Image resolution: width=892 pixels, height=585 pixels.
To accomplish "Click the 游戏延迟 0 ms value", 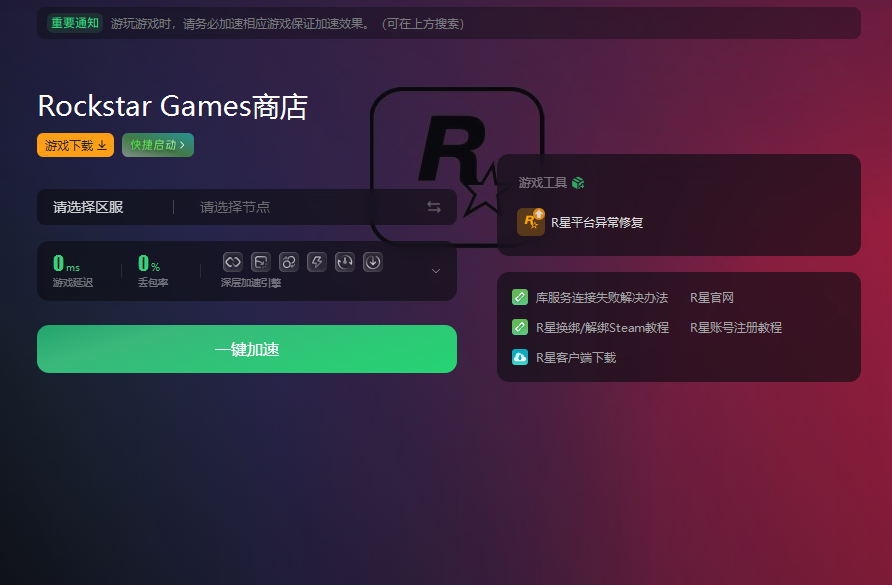I will 67,263.
